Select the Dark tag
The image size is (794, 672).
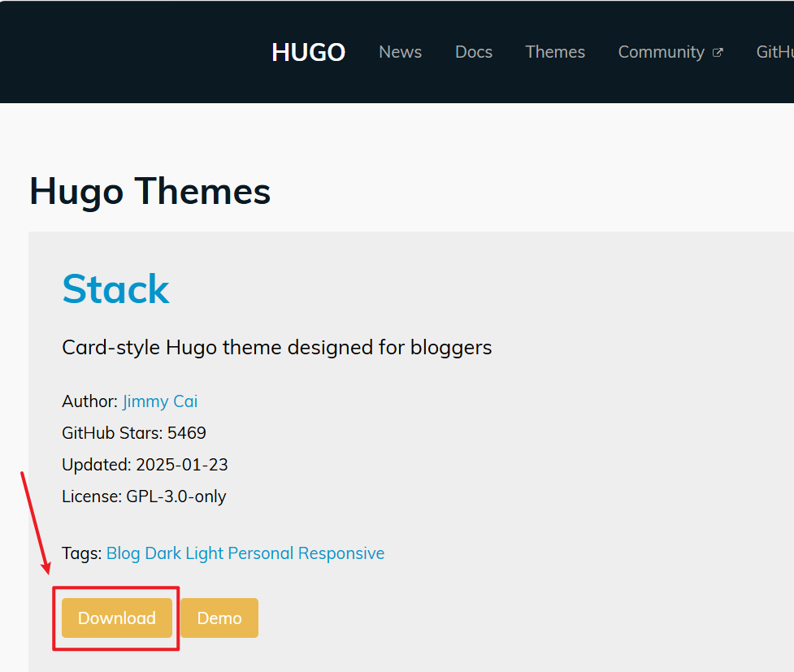pos(163,553)
